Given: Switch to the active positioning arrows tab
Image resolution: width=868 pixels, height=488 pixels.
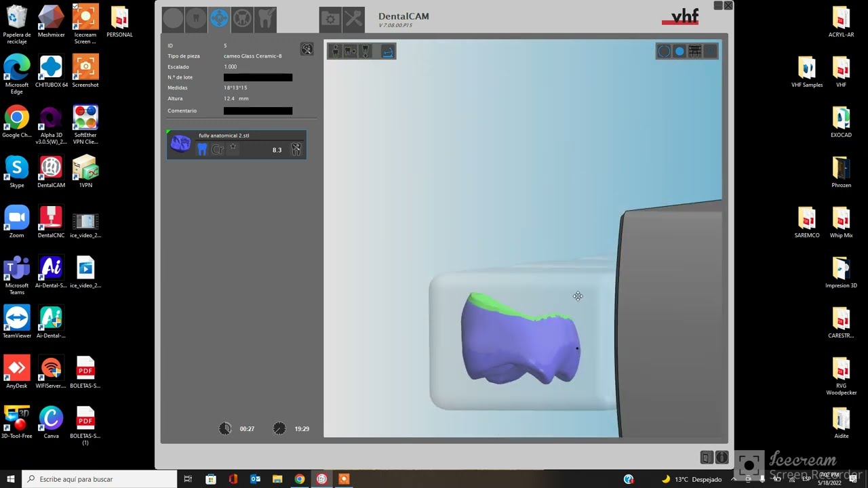Looking at the screenshot, I should click(x=219, y=18).
